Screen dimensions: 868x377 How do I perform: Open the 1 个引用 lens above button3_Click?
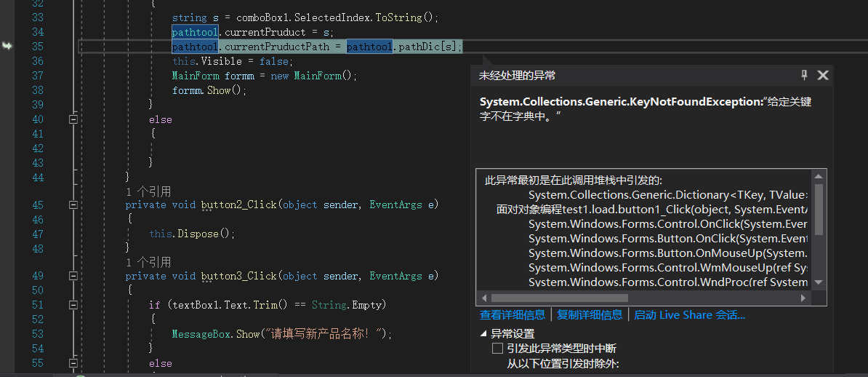coord(148,262)
